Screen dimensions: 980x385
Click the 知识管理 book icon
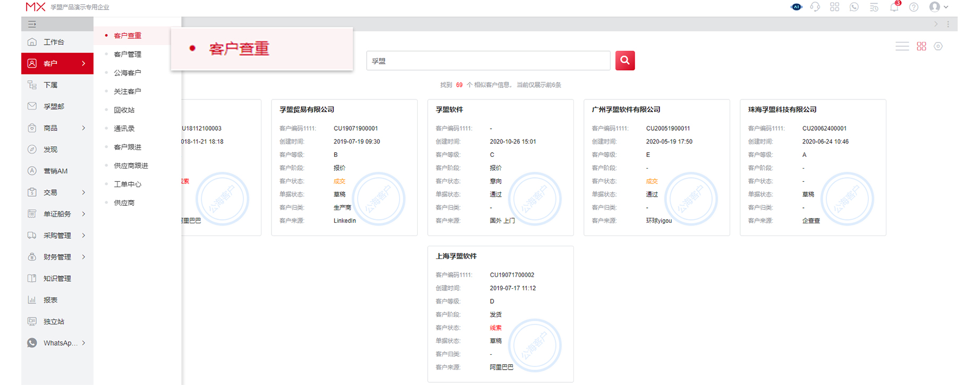pos(32,278)
